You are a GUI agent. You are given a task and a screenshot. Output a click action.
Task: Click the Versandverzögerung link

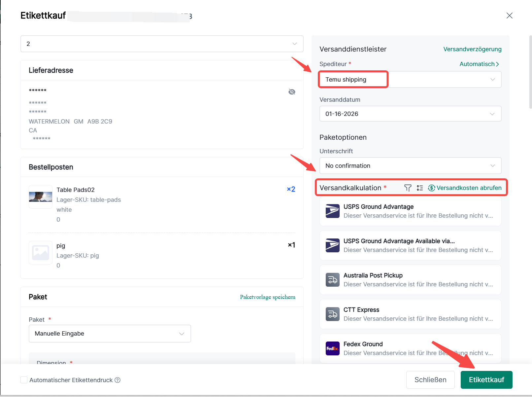(x=472, y=49)
